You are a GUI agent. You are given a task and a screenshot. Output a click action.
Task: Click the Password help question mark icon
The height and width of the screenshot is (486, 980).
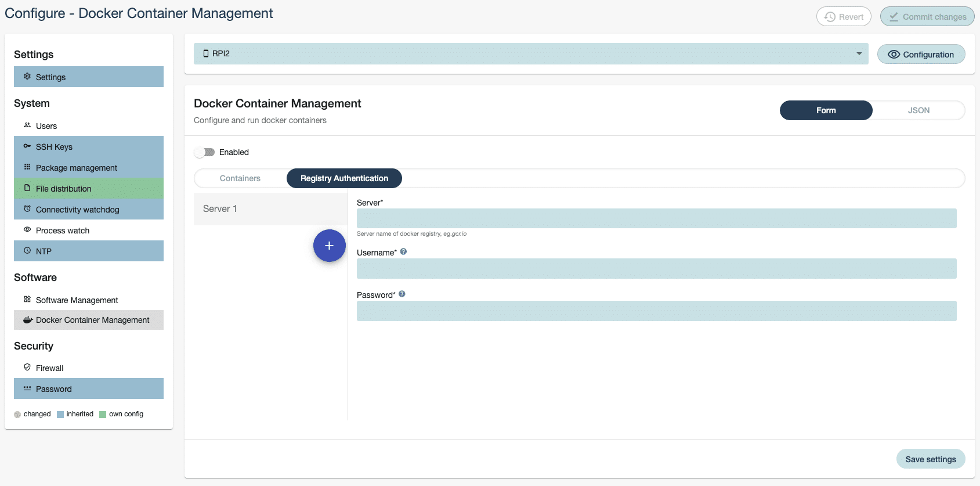coord(402,294)
